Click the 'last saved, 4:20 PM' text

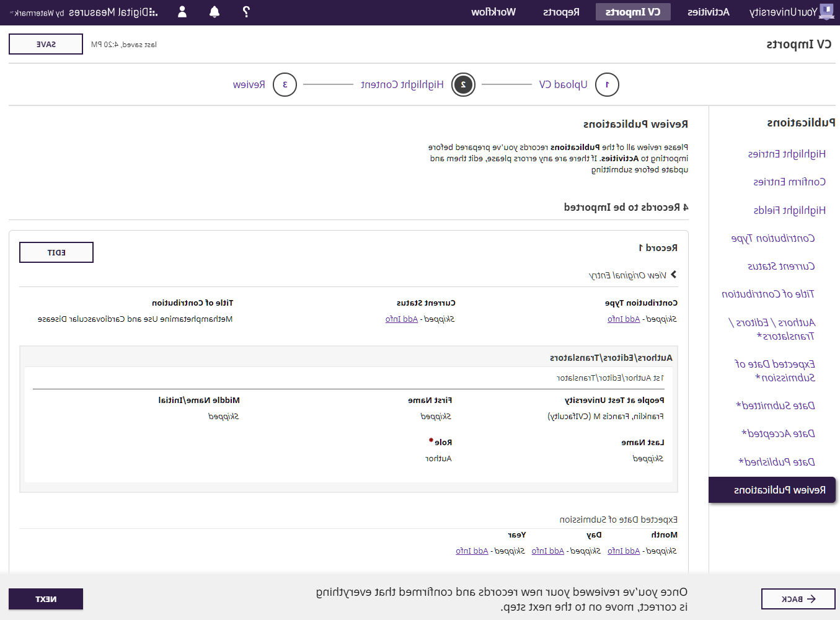pos(124,45)
